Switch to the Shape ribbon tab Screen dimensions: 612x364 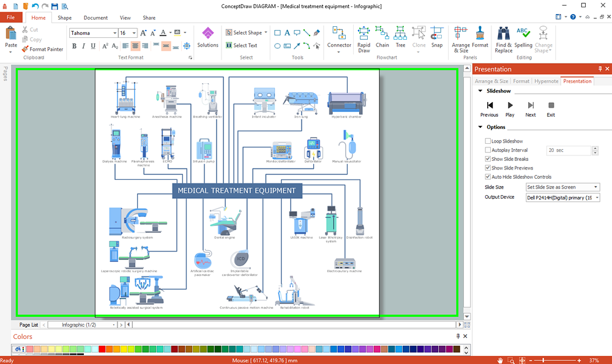[64, 18]
